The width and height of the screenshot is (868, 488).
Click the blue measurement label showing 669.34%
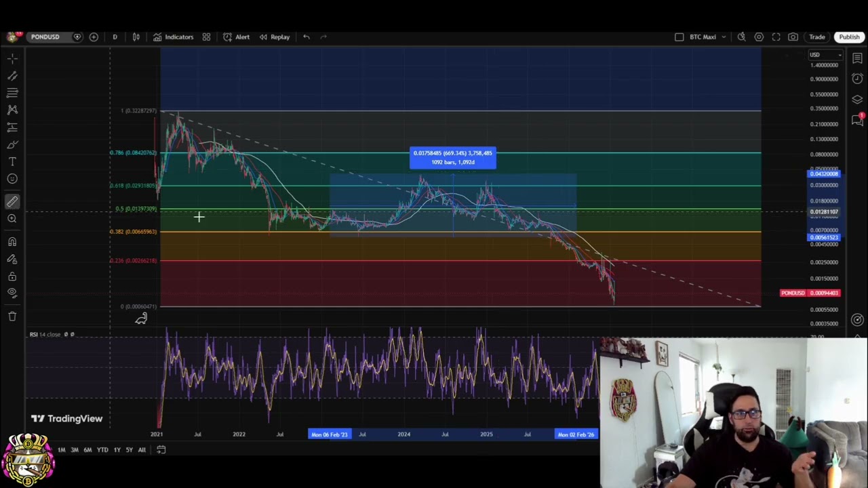(x=453, y=158)
